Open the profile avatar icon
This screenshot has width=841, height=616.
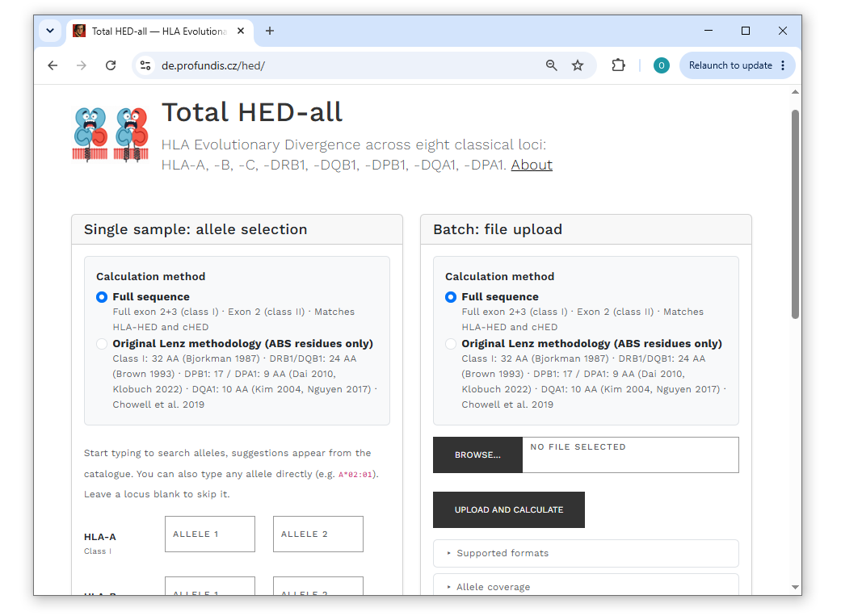pos(662,65)
